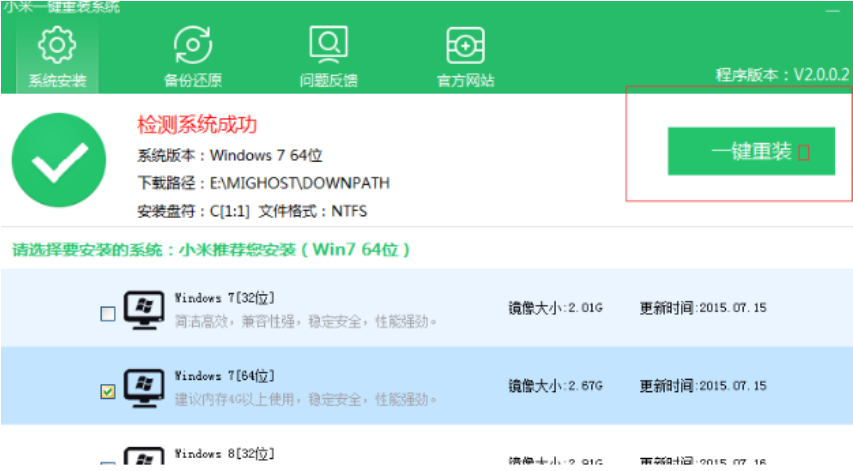Click the 官方网站 tab label
The height and width of the screenshot is (471, 853).
coord(466,80)
